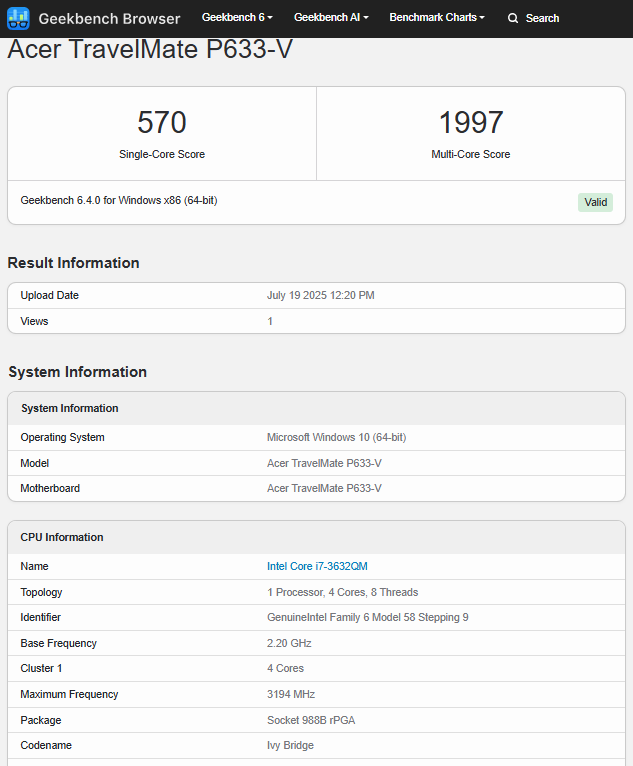Click the Upload Date label

pos(49,296)
